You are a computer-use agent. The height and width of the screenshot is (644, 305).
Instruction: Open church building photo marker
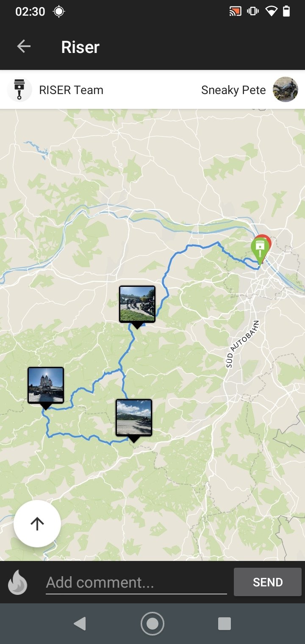46,388
